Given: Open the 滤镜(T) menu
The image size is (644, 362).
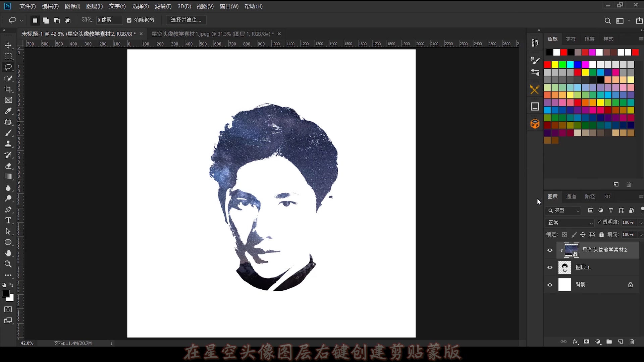Looking at the screenshot, I should [163, 6].
